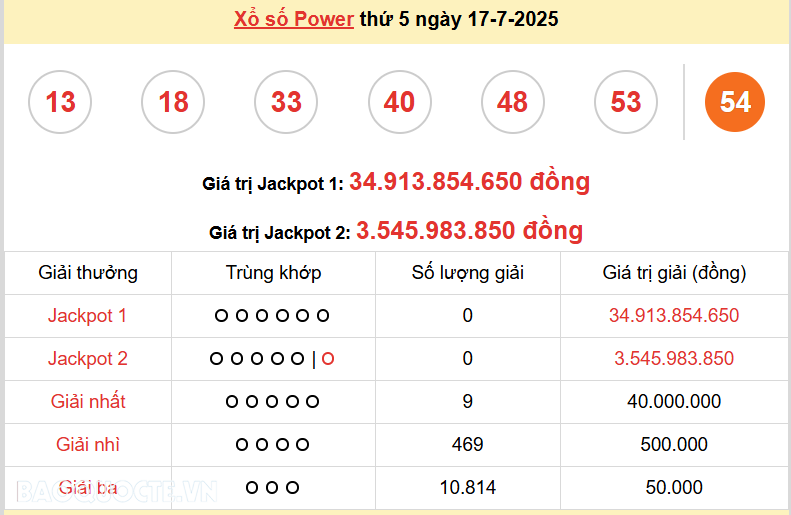Image resolution: width=791 pixels, height=515 pixels.
Task: Click the winner count 0 for Jackpot 1
Action: coord(468,316)
